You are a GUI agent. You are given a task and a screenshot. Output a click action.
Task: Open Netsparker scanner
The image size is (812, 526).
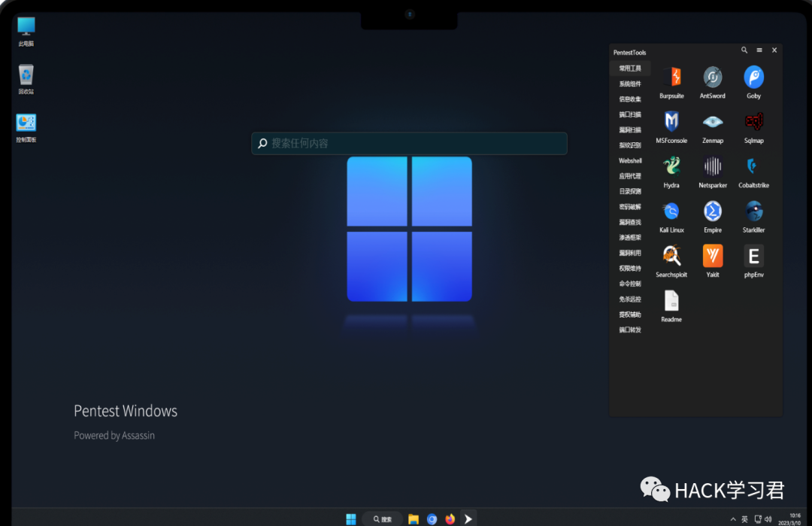point(713,172)
